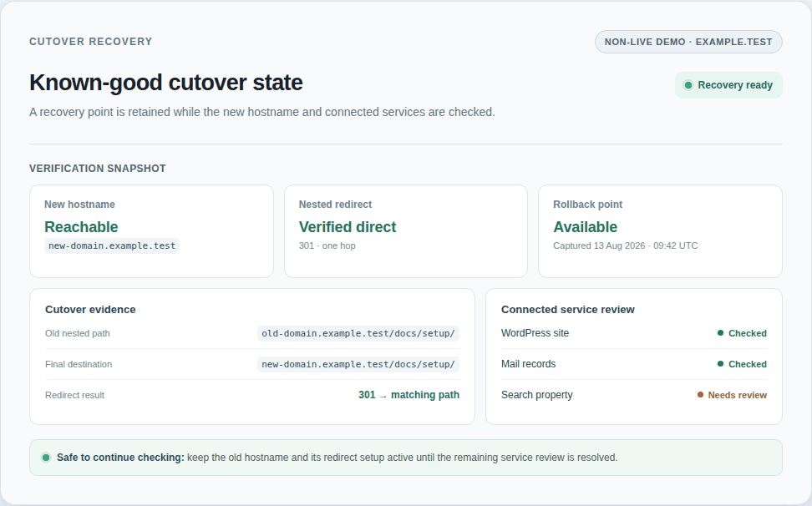Click the Needs review status
This screenshot has height=506, width=812.
tap(738, 395)
